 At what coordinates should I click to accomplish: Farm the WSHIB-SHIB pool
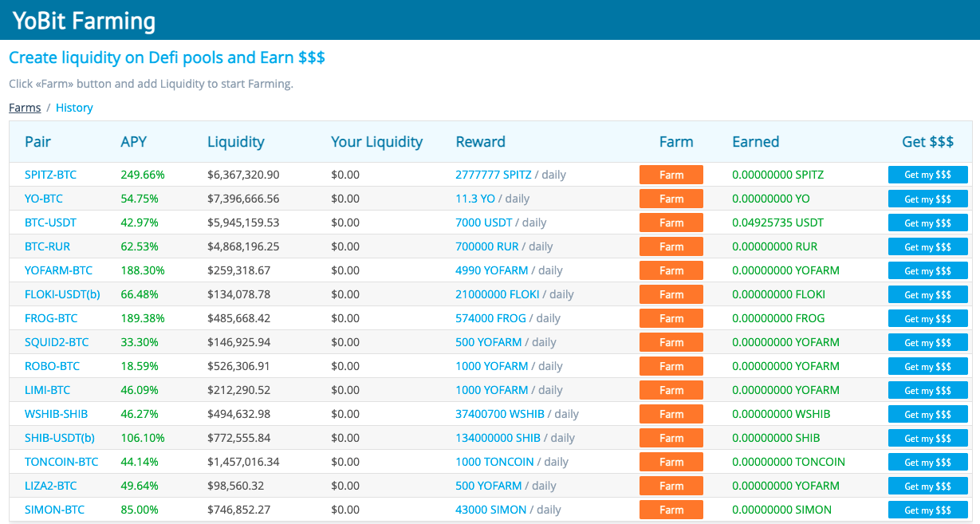(x=671, y=414)
